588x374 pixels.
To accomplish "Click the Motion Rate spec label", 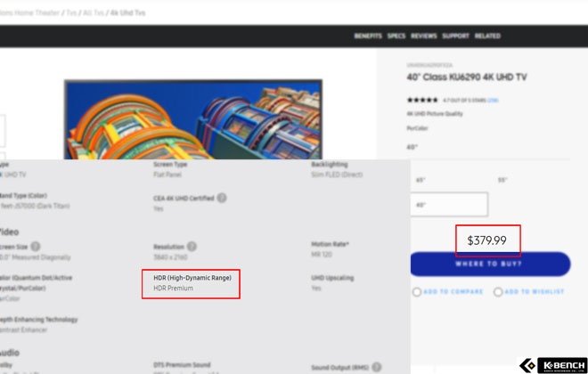I will coord(330,244).
